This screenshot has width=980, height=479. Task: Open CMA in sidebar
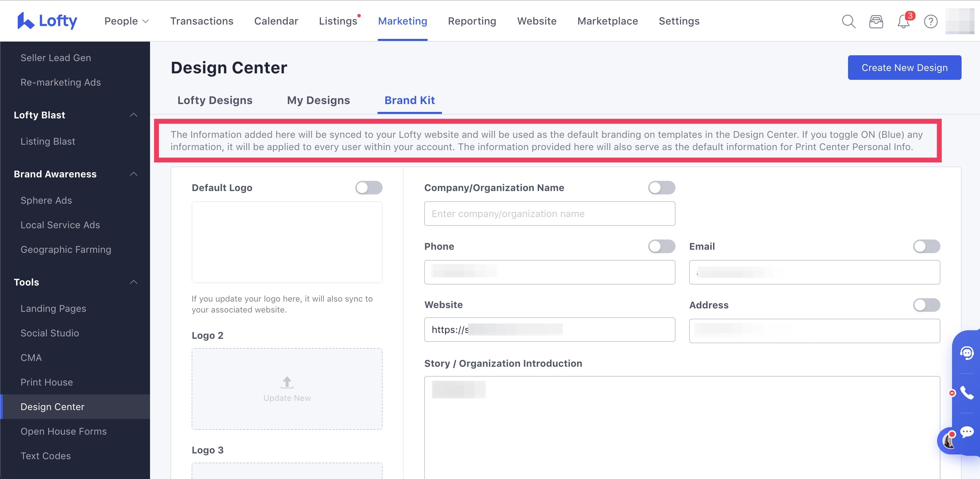point(31,357)
